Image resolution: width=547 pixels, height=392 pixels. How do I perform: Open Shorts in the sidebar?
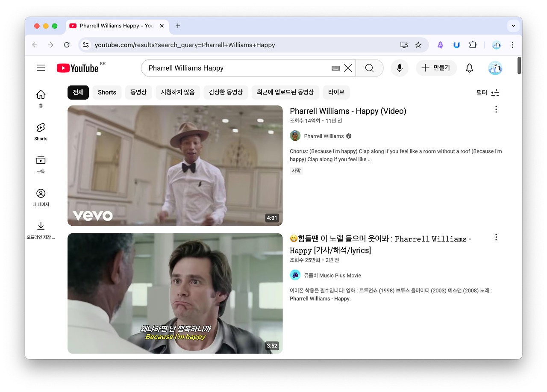point(41,132)
